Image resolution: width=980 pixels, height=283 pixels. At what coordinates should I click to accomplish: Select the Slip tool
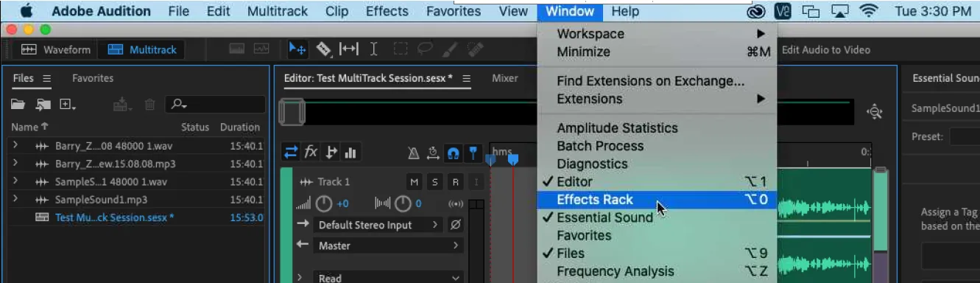[x=348, y=49]
